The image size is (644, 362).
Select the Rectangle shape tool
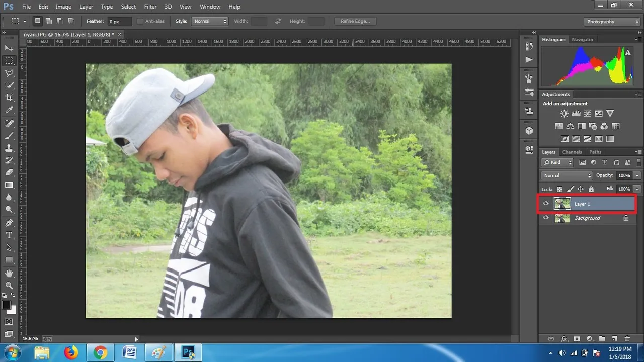9,260
